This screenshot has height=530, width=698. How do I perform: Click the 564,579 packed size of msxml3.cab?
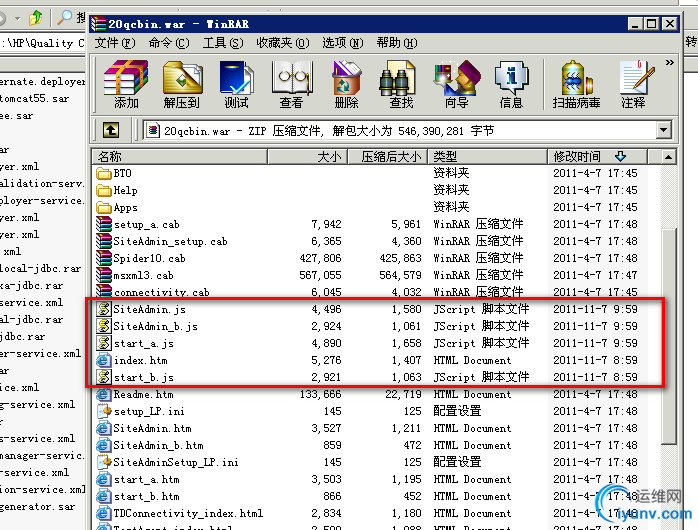point(400,275)
